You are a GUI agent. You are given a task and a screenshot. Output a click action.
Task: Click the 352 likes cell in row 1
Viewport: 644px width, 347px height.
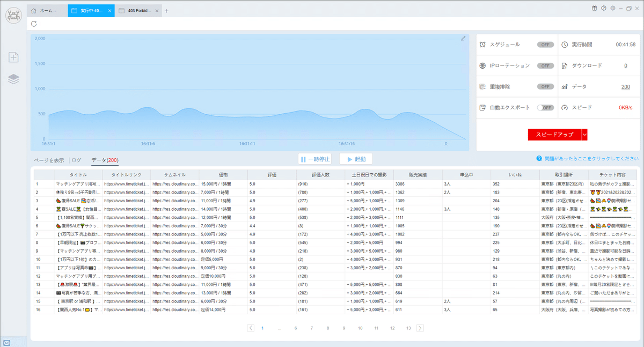(x=515, y=184)
